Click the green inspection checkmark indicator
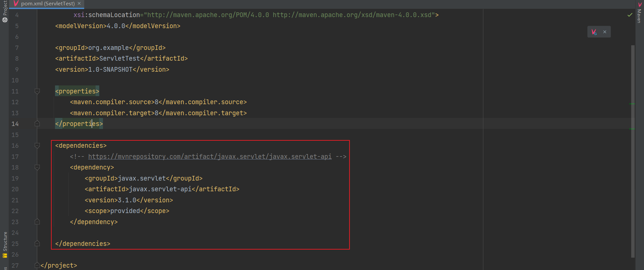The width and height of the screenshot is (644, 270). click(x=630, y=15)
